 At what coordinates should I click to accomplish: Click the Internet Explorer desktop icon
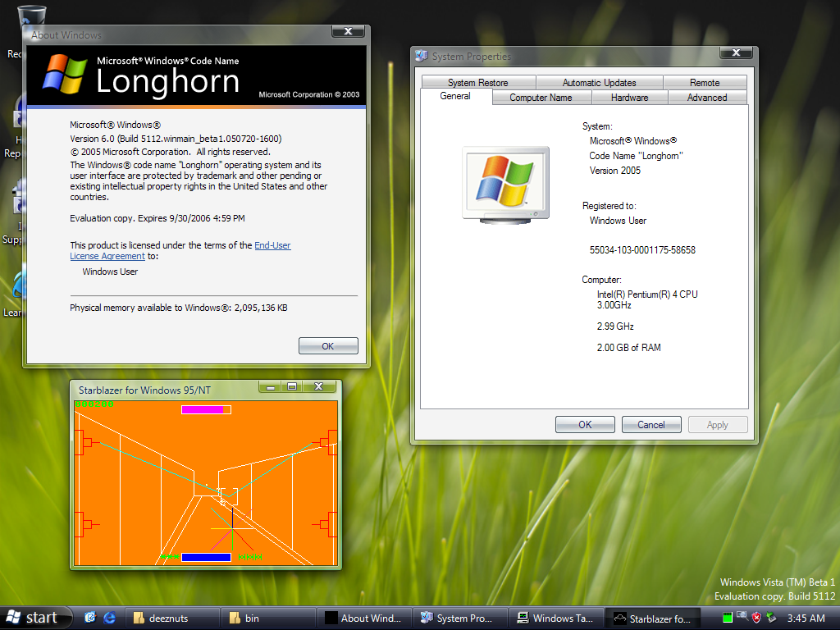click(x=18, y=286)
